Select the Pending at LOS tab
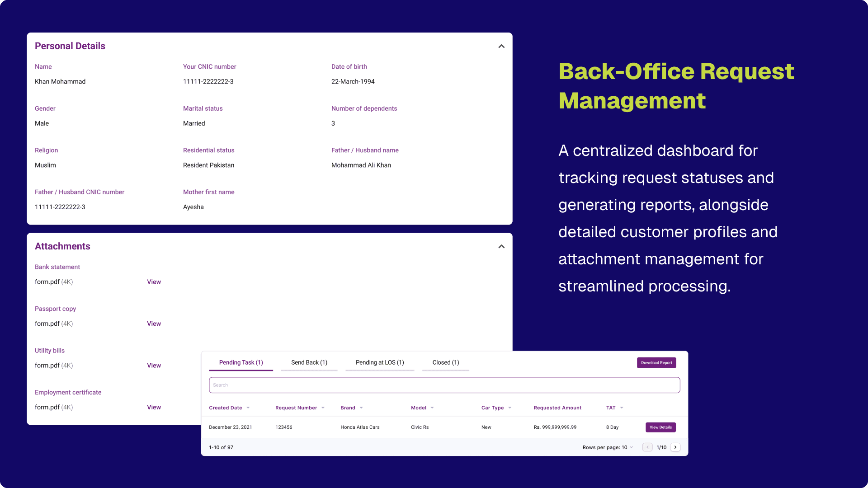The image size is (868, 488). (x=380, y=362)
